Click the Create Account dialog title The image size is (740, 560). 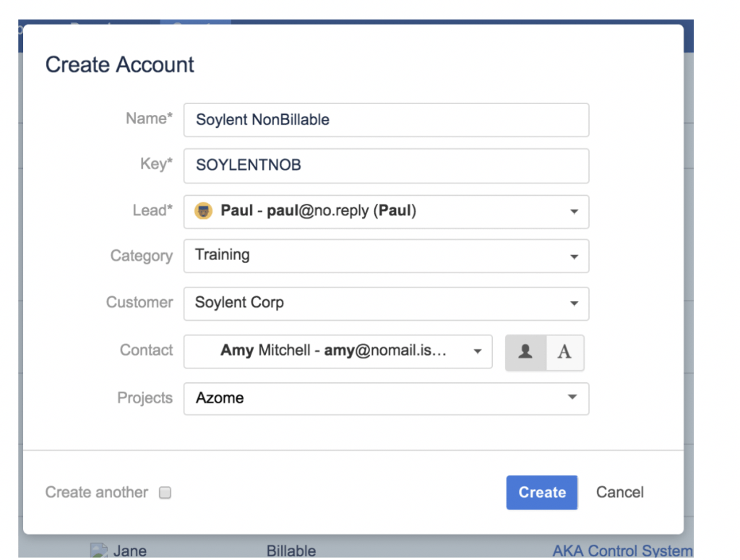[x=119, y=64]
